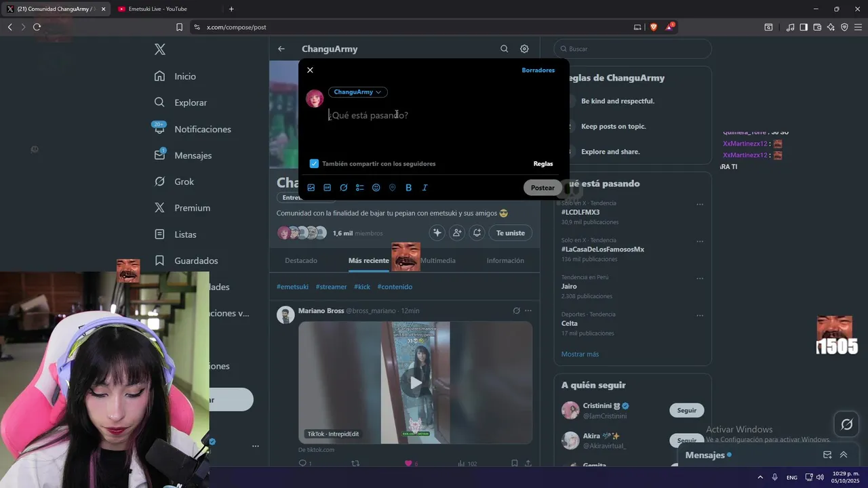The width and height of the screenshot is (868, 488).
Task: Add image media to the post
Action: coord(311,188)
